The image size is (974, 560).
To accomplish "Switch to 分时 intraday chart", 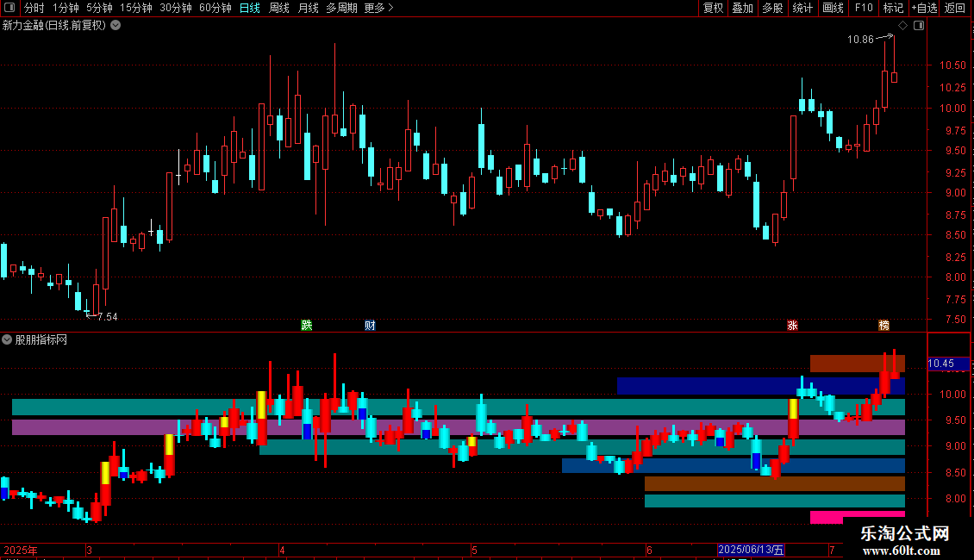I will [34, 8].
